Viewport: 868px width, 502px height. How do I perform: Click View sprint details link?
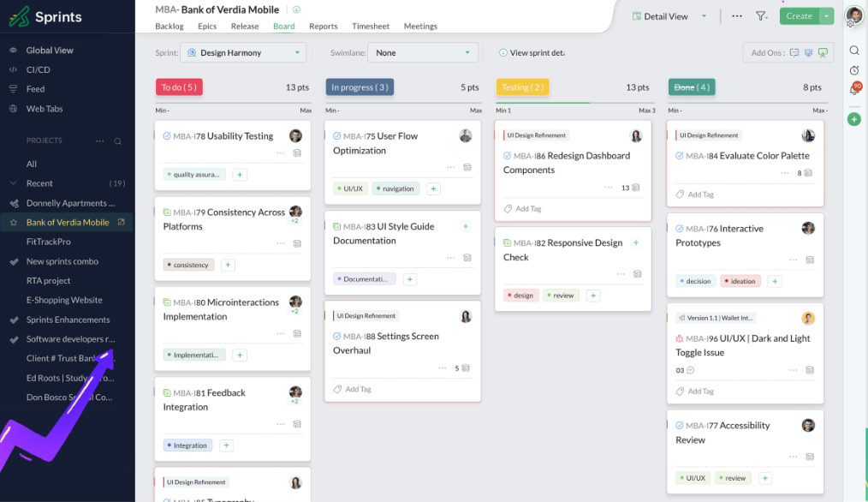[532, 52]
